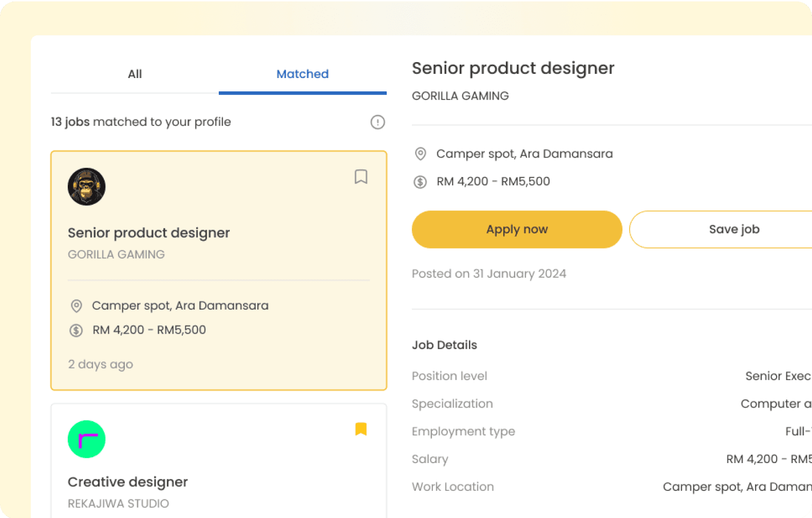Screen dimensions: 812x518
Task: Click the info icon beside matched jobs count
Action: click(x=377, y=122)
